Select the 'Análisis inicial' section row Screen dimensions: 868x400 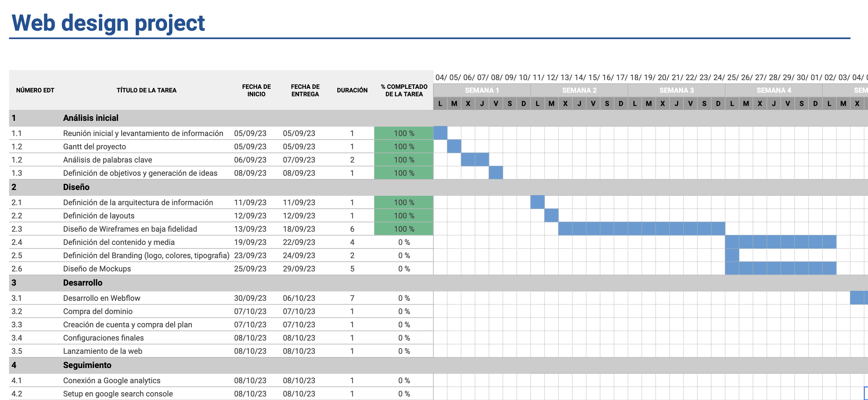coord(439,118)
